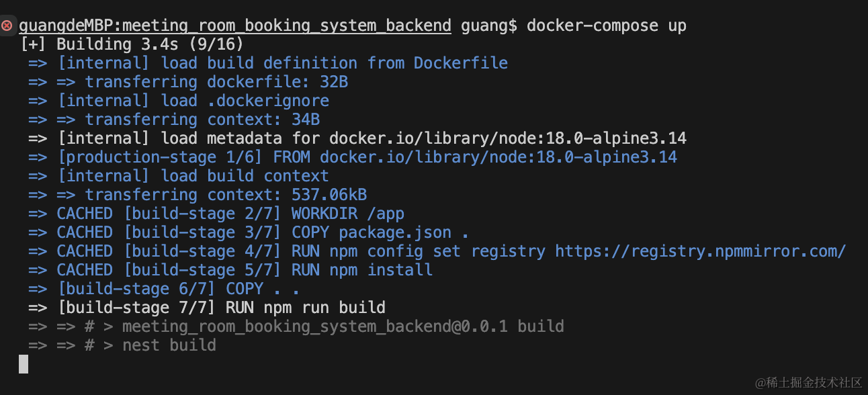Click the docker-compose up command text
Screen dimensions: 868x395
pos(606,26)
